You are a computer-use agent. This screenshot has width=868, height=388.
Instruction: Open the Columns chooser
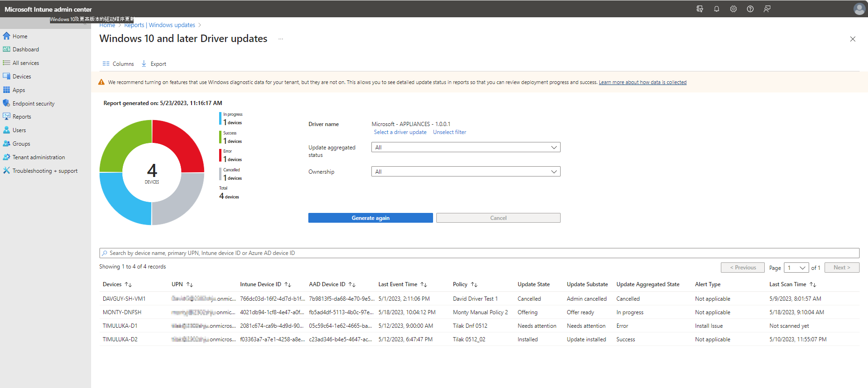tap(118, 64)
